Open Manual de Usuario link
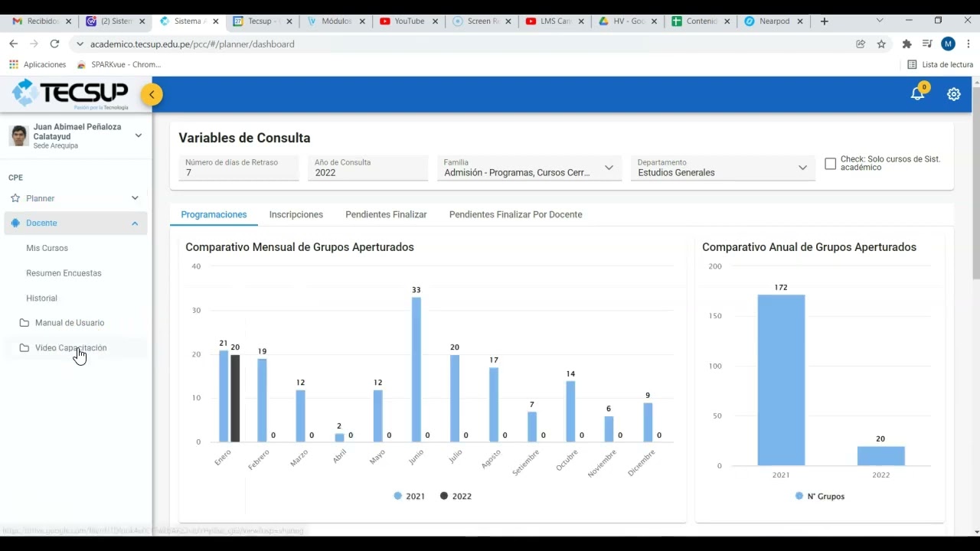980x551 pixels. tap(70, 323)
